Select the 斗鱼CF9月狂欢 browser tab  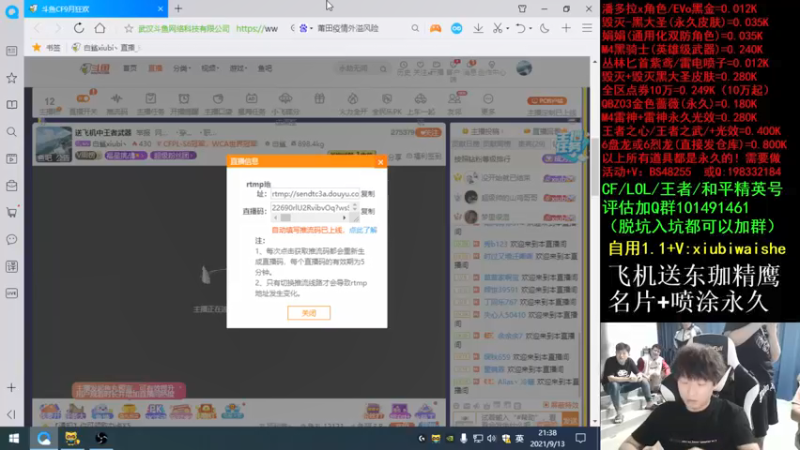[95, 9]
